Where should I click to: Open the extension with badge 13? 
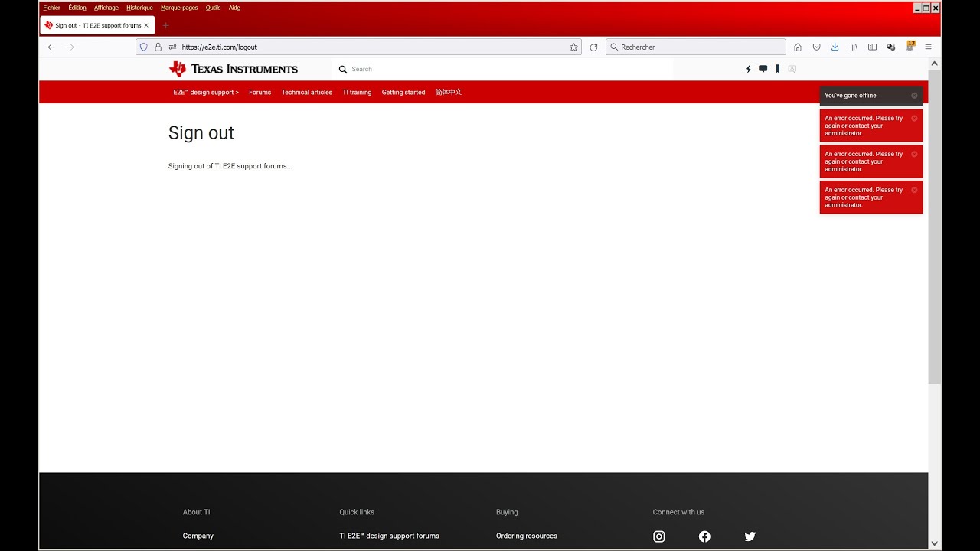click(x=910, y=46)
